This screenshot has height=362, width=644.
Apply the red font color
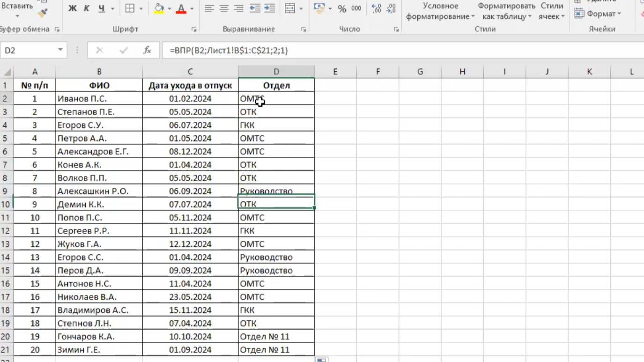click(x=181, y=8)
